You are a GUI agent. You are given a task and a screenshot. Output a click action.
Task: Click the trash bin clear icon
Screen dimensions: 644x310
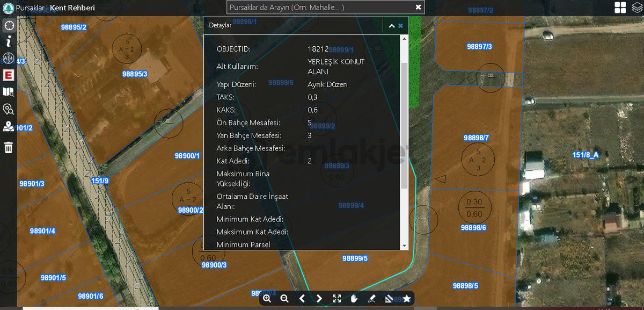tap(9, 147)
